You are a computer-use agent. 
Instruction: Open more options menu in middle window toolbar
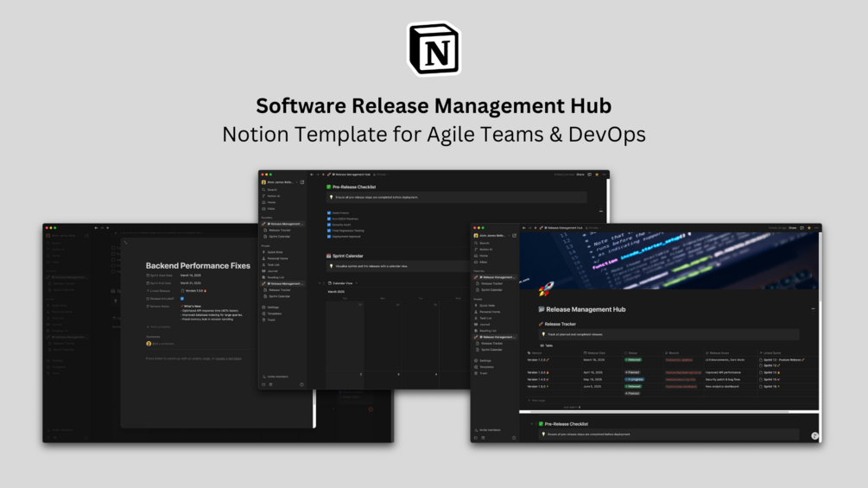click(604, 174)
